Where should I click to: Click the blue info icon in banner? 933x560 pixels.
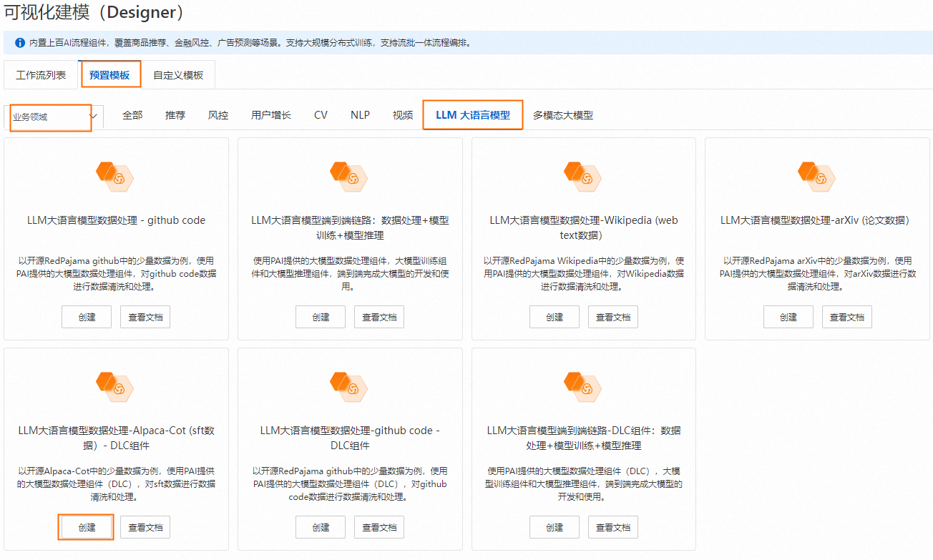pos(20,43)
